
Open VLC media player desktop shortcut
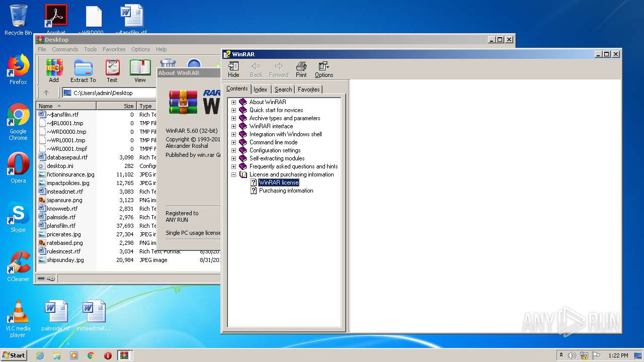[x=18, y=319]
